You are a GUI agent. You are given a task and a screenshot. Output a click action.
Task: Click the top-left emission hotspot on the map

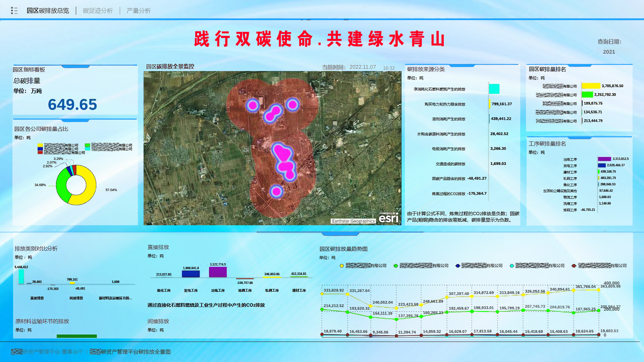(x=253, y=106)
